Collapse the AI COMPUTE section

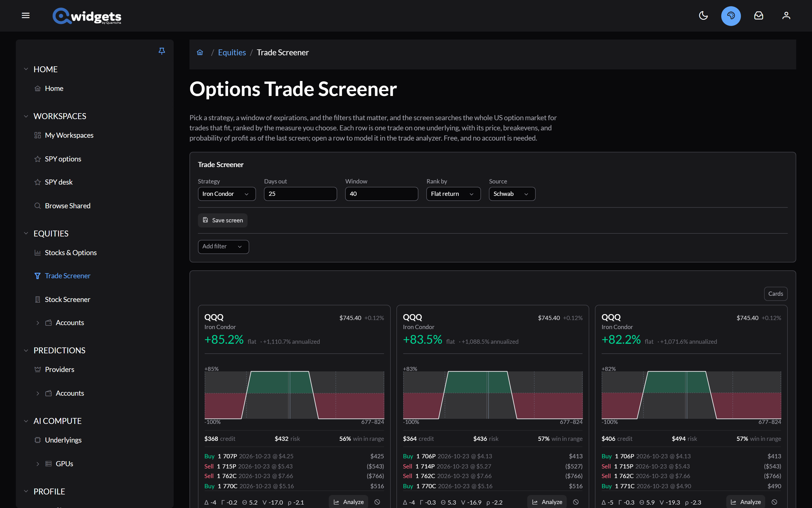pos(26,421)
